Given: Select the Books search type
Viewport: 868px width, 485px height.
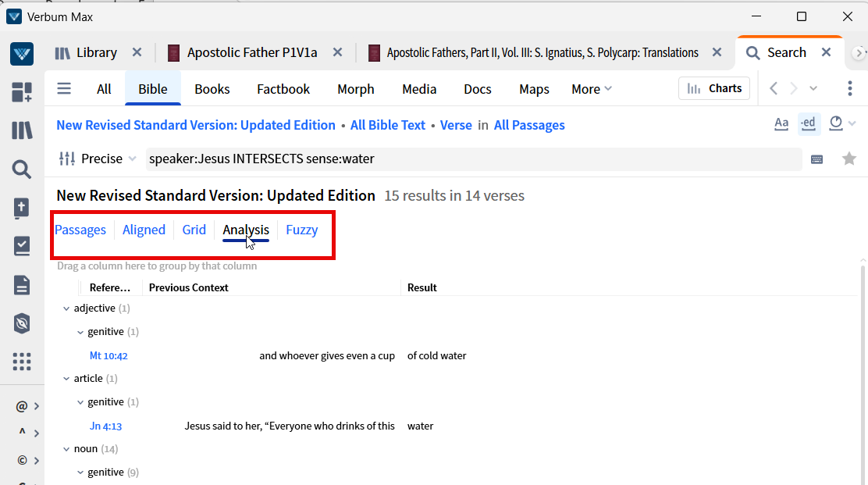Looking at the screenshot, I should 212,89.
